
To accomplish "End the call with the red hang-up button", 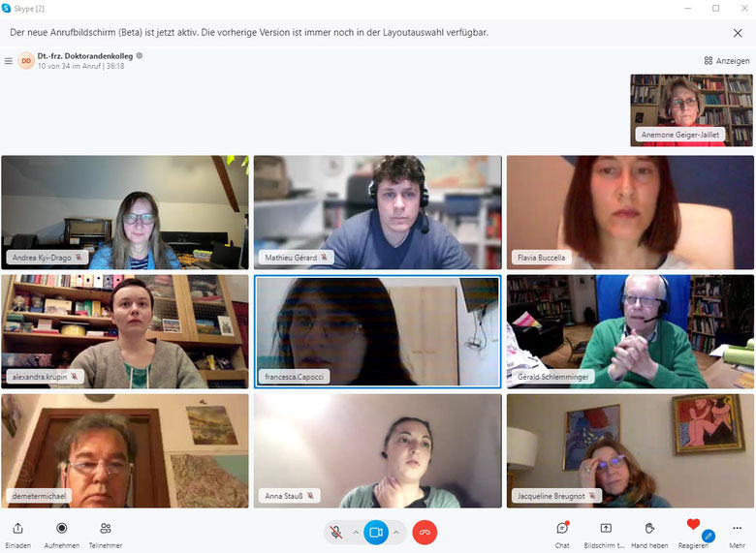I will 425,533.
